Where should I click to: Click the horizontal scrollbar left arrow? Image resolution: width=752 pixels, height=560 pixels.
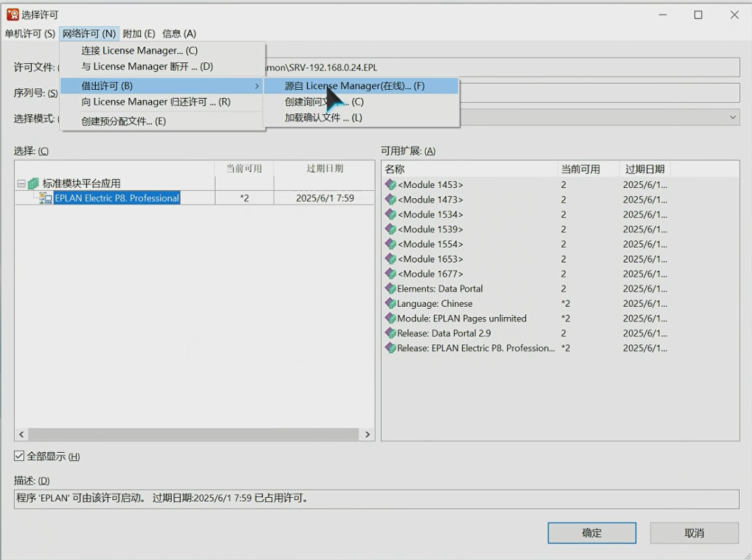pos(22,434)
